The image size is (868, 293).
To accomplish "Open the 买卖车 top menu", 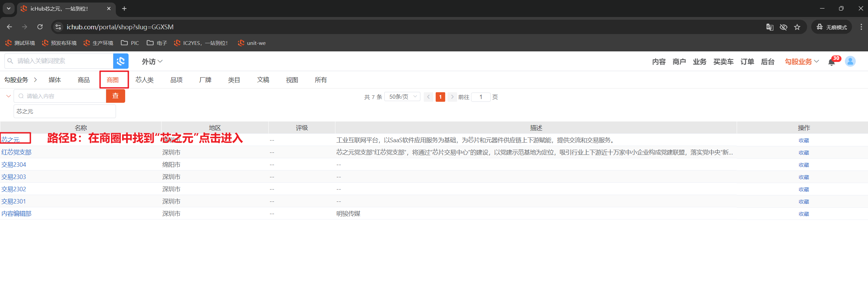I will (x=723, y=62).
